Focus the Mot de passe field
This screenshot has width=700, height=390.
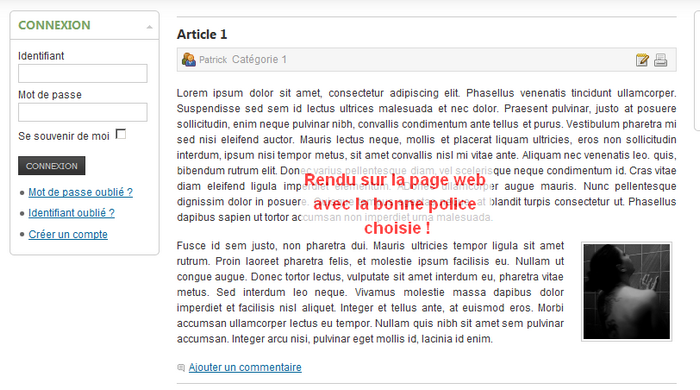pyautogui.click(x=83, y=112)
